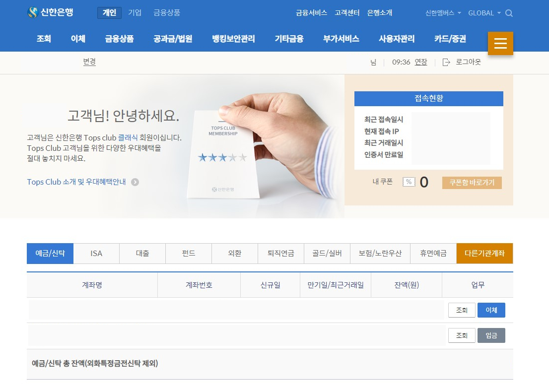Click the 변경 link
Screen dimensions: 549x392
[89, 62]
